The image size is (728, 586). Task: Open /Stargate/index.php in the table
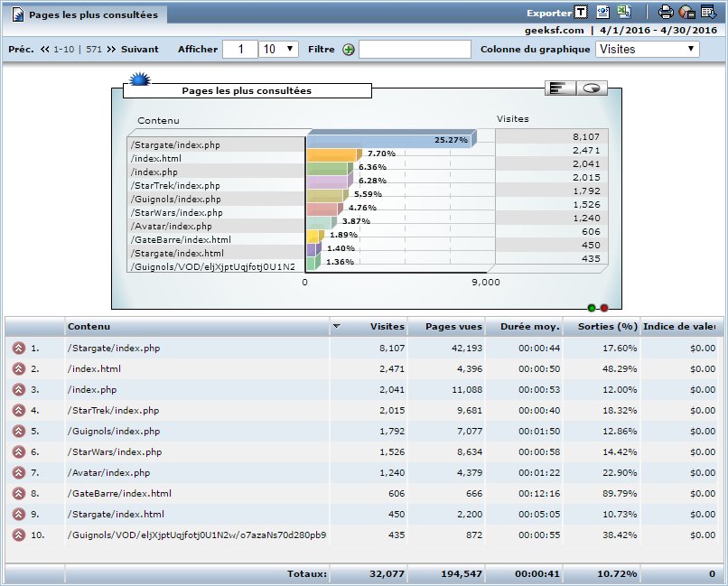pos(114,348)
